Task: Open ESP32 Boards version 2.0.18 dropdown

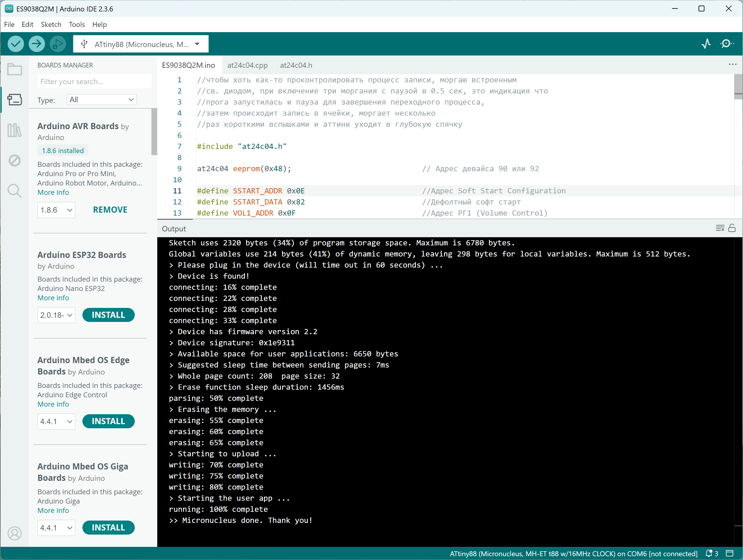Action: [56, 315]
